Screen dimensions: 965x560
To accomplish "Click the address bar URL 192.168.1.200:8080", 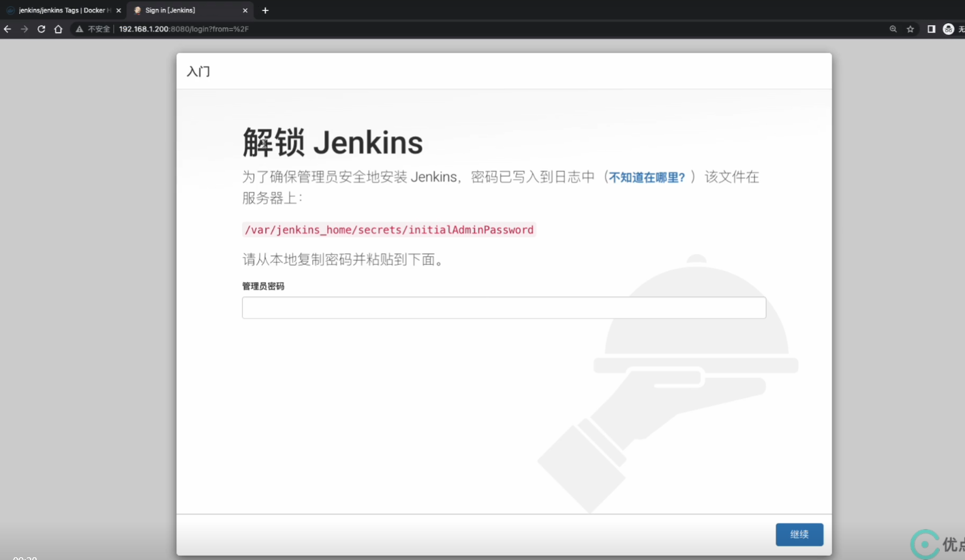I will [183, 29].
